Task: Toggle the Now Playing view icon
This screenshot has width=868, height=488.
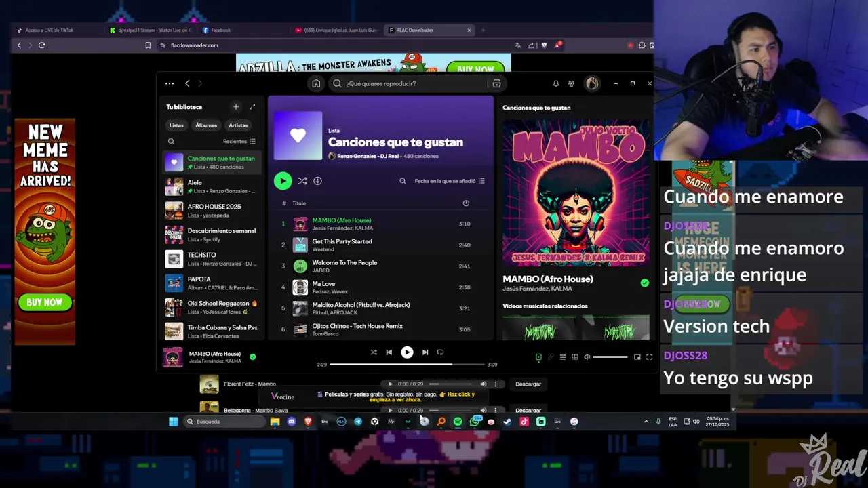Action: [538, 357]
